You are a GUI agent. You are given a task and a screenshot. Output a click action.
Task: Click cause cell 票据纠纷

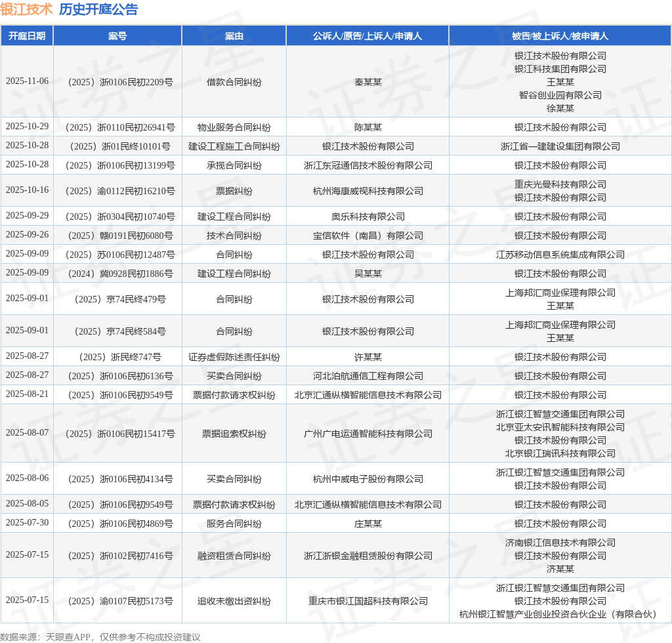tap(234, 191)
